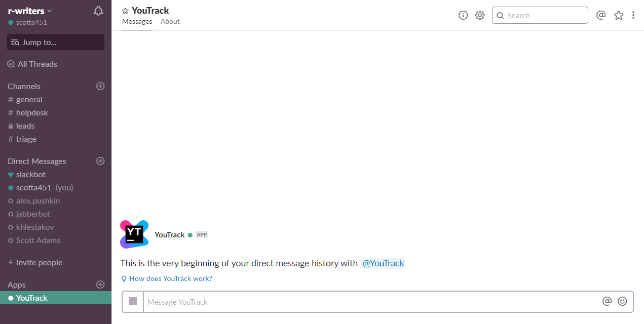
Task: Switch to the About tab
Action: (170, 21)
